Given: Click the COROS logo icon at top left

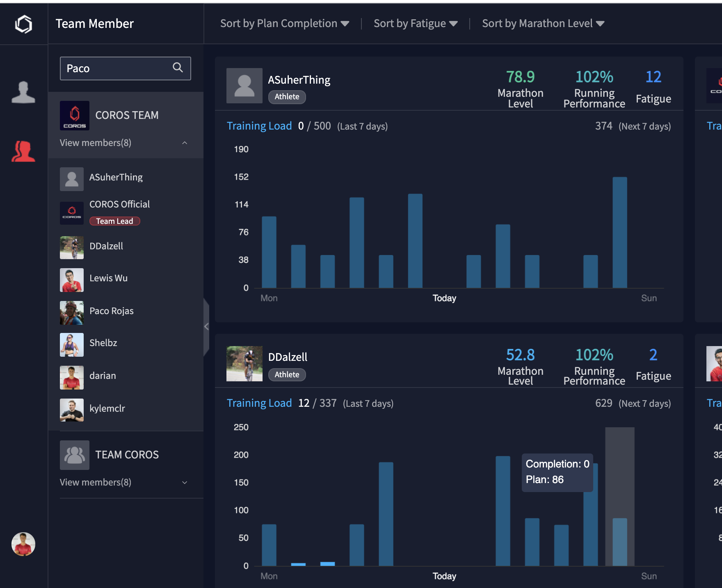Looking at the screenshot, I should coord(23,24).
